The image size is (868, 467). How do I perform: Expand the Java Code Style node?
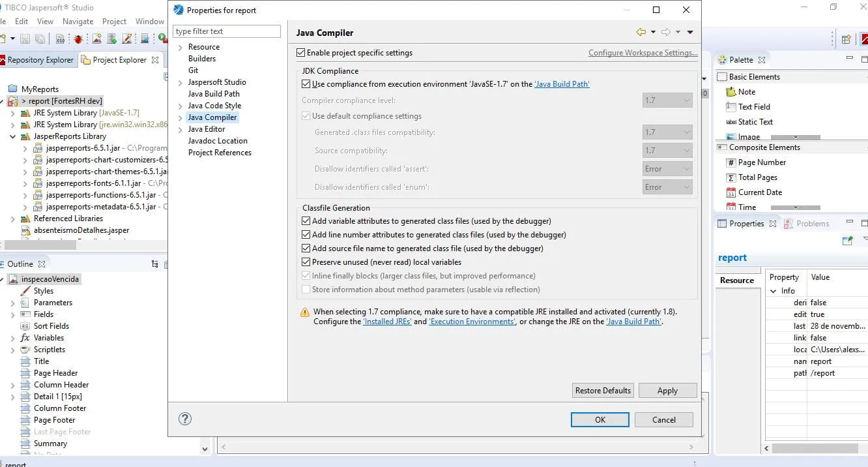pos(181,106)
